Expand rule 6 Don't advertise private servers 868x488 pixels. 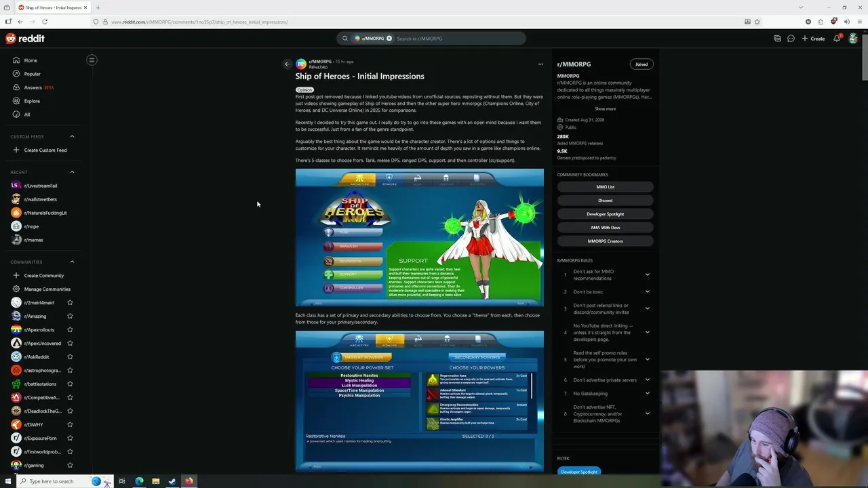647,380
